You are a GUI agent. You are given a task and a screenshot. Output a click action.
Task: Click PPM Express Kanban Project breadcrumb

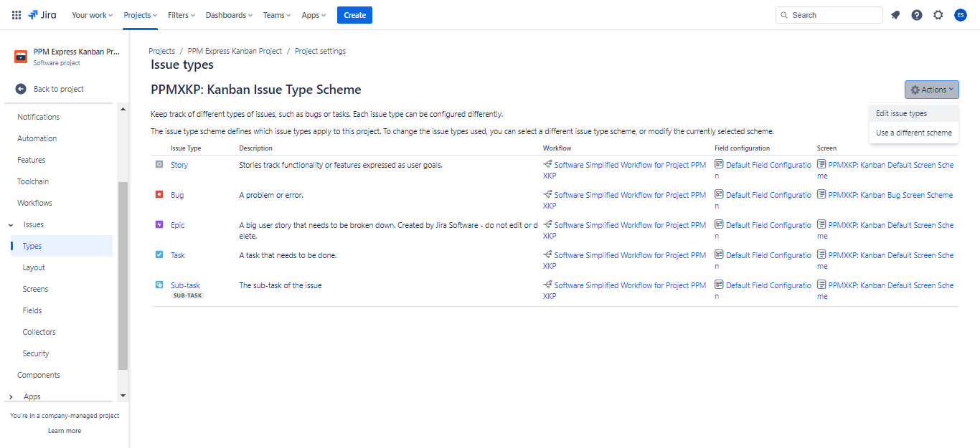235,51
